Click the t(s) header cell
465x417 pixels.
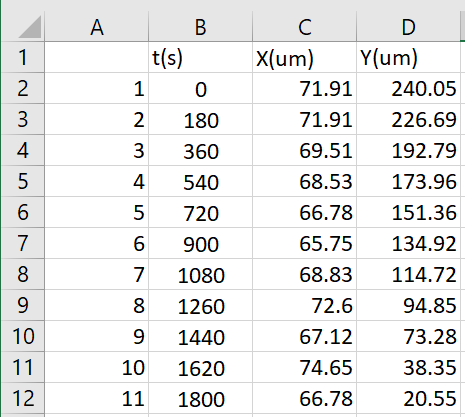(x=200, y=57)
